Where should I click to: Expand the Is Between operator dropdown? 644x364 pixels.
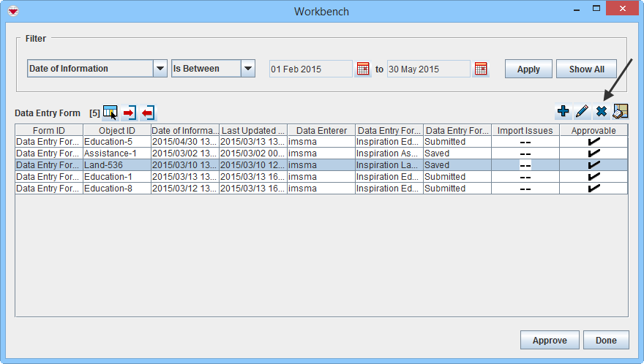click(x=248, y=69)
